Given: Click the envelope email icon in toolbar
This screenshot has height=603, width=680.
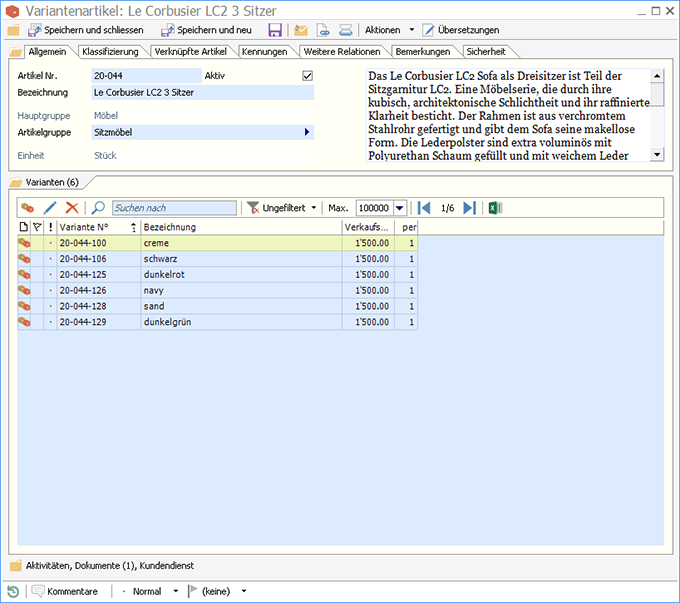Looking at the screenshot, I should click(x=301, y=30).
